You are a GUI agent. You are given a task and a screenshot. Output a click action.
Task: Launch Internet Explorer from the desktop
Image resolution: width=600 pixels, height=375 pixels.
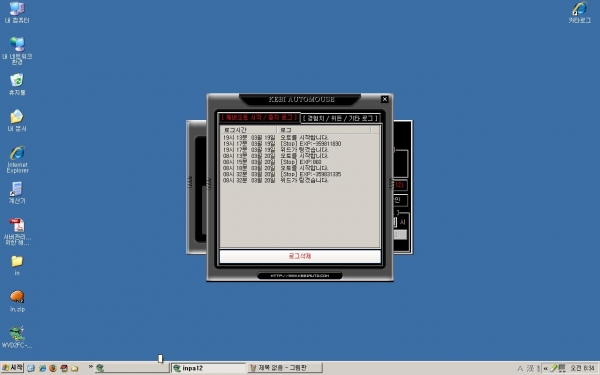pyautogui.click(x=17, y=159)
